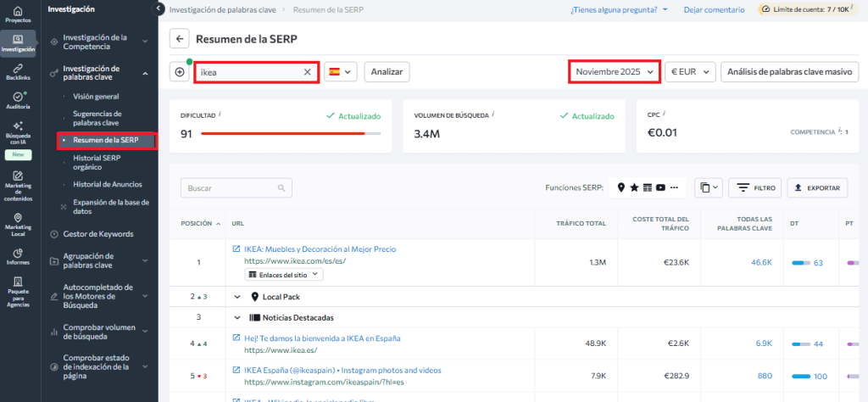868x402 pixels.
Task: Expand the Local Pack row
Action: pos(238,297)
